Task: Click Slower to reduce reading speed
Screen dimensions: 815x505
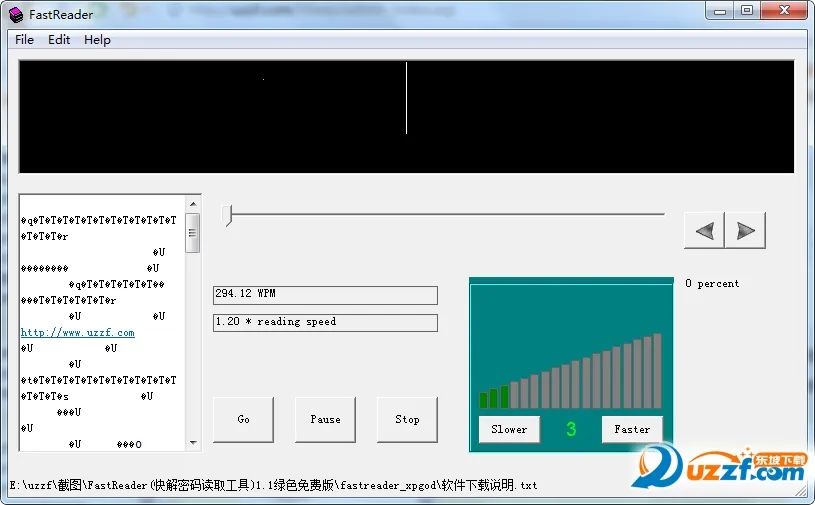Action: tap(509, 429)
